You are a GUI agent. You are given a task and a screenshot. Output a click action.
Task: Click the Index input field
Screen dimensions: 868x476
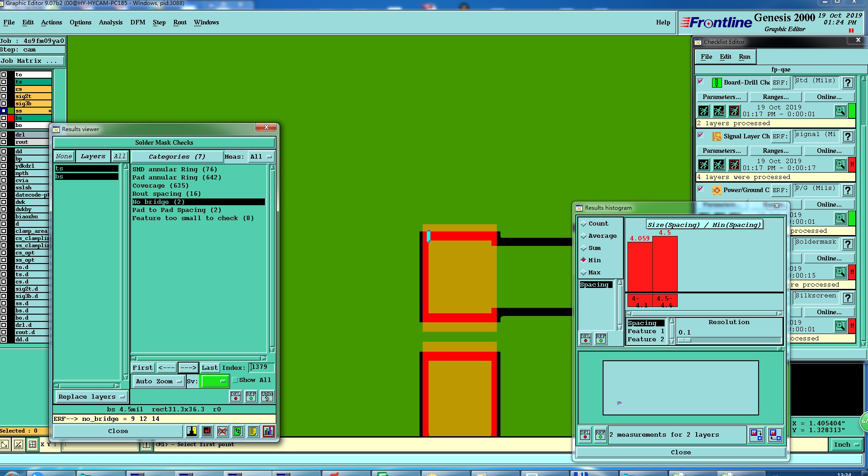(261, 367)
